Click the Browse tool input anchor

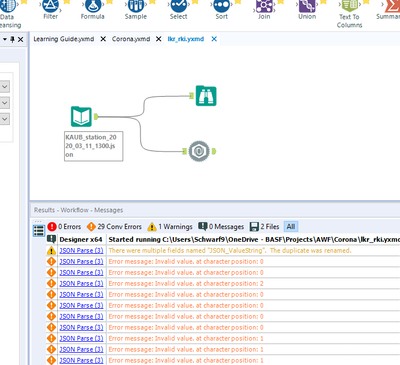click(x=191, y=96)
